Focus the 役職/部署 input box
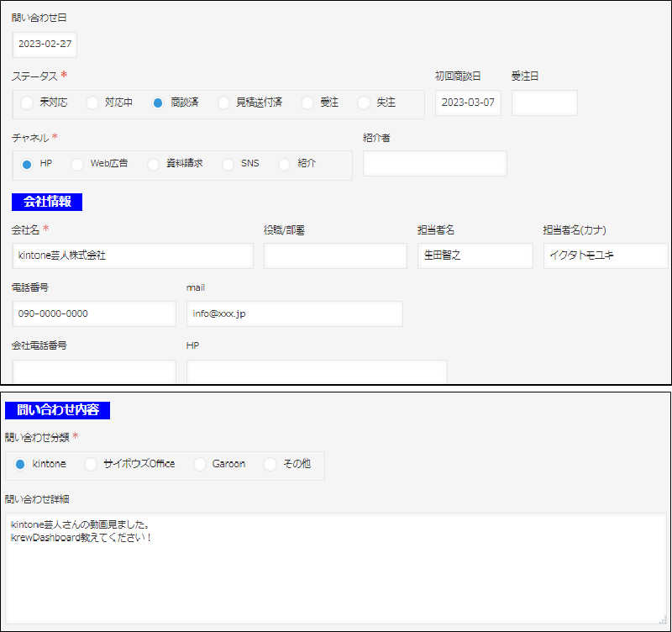 [335, 255]
